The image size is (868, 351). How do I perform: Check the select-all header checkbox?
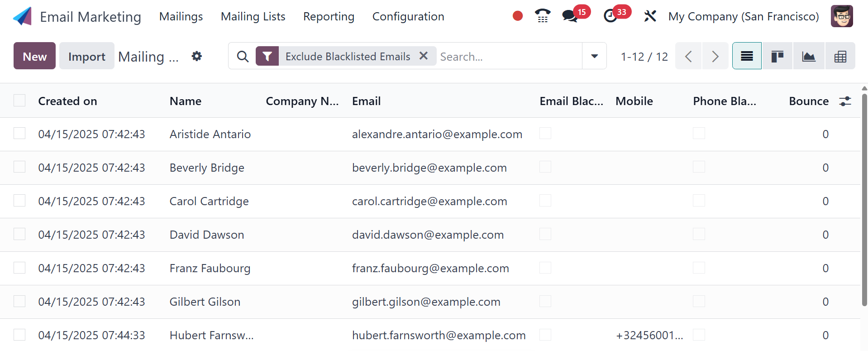(19, 101)
